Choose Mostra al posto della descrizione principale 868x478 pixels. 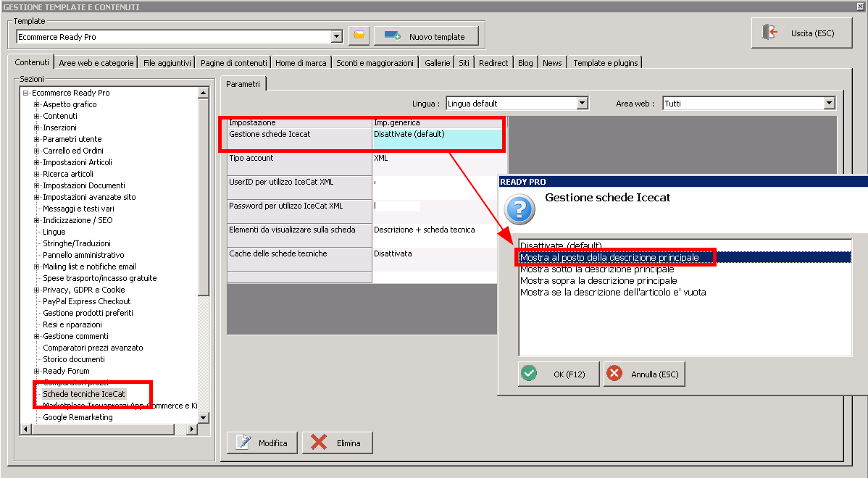click(x=685, y=257)
